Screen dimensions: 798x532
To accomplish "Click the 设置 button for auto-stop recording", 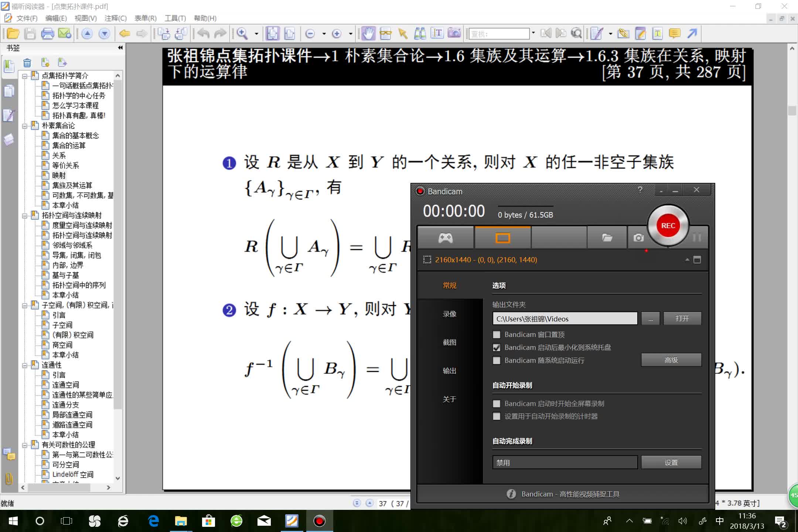I will [x=671, y=462].
